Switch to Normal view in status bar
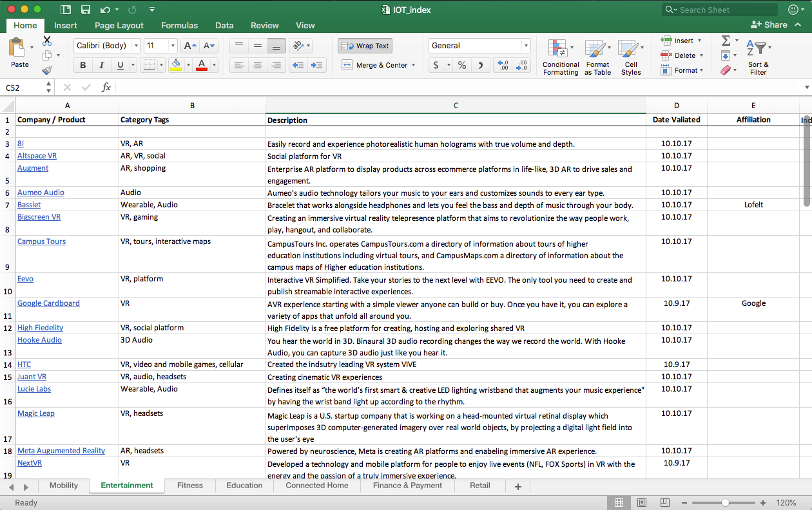The width and height of the screenshot is (812, 510). click(x=619, y=502)
